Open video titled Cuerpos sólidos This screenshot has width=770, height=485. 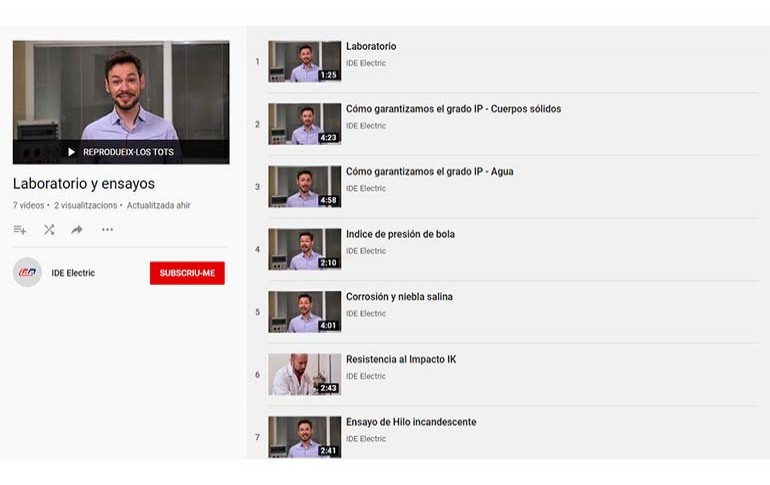coord(453,109)
